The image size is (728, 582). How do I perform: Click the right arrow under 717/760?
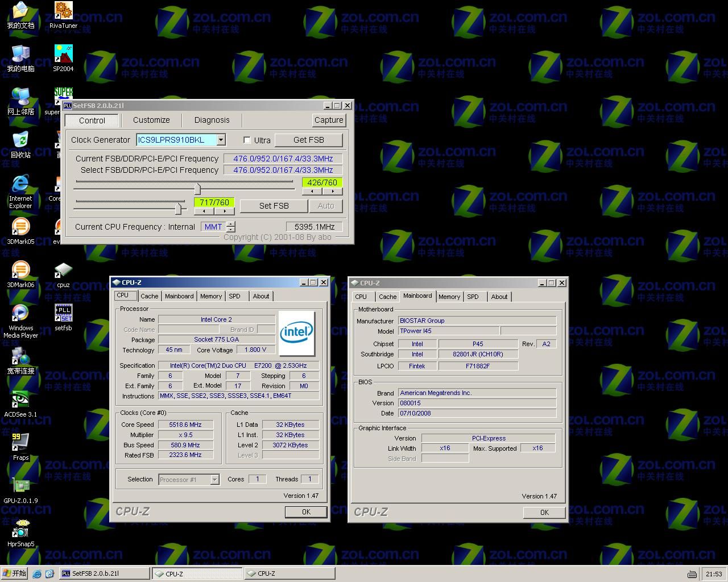click(225, 211)
